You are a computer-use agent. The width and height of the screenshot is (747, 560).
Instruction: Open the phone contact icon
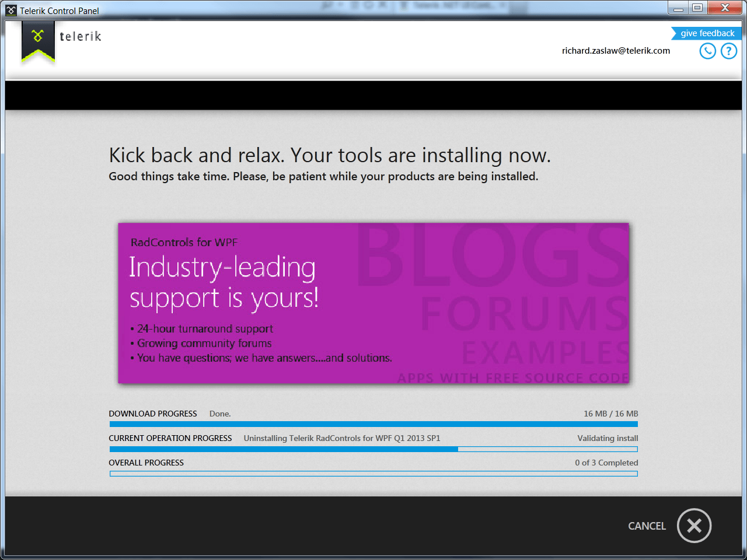pyautogui.click(x=707, y=51)
